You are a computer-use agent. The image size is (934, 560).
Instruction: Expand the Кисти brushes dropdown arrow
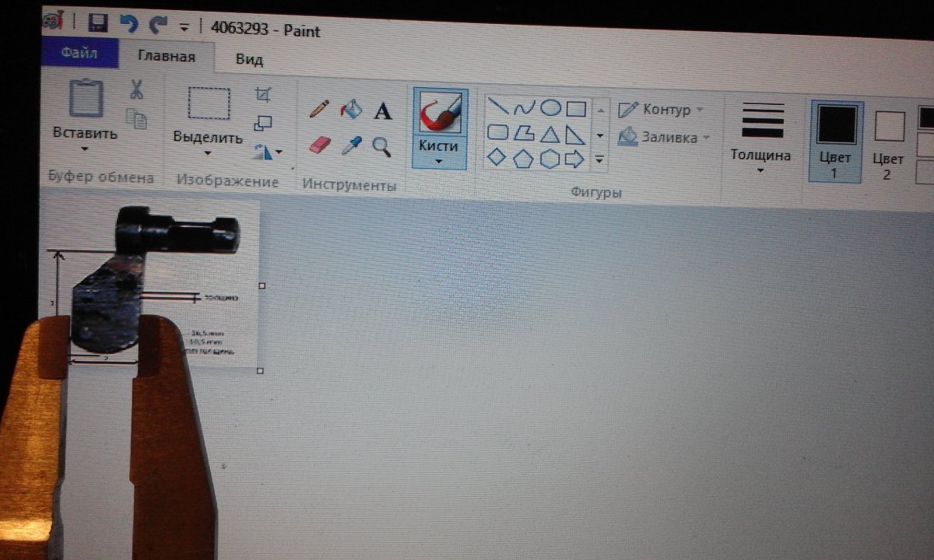click(x=439, y=161)
